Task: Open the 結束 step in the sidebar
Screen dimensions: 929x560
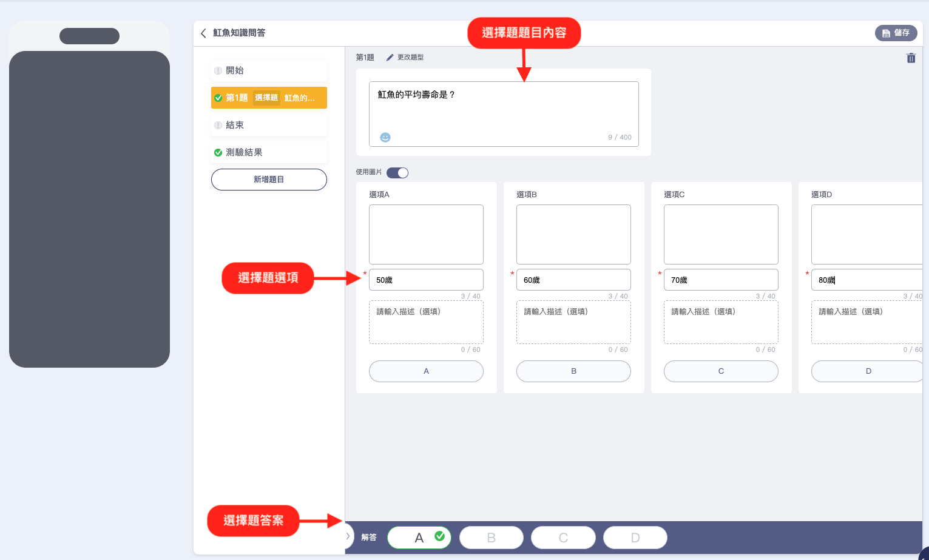Action: [x=269, y=125]
